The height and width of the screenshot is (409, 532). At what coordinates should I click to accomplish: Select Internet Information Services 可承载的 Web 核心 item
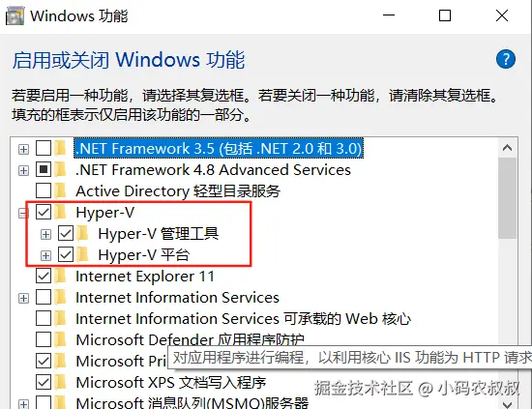coord(243,319)
